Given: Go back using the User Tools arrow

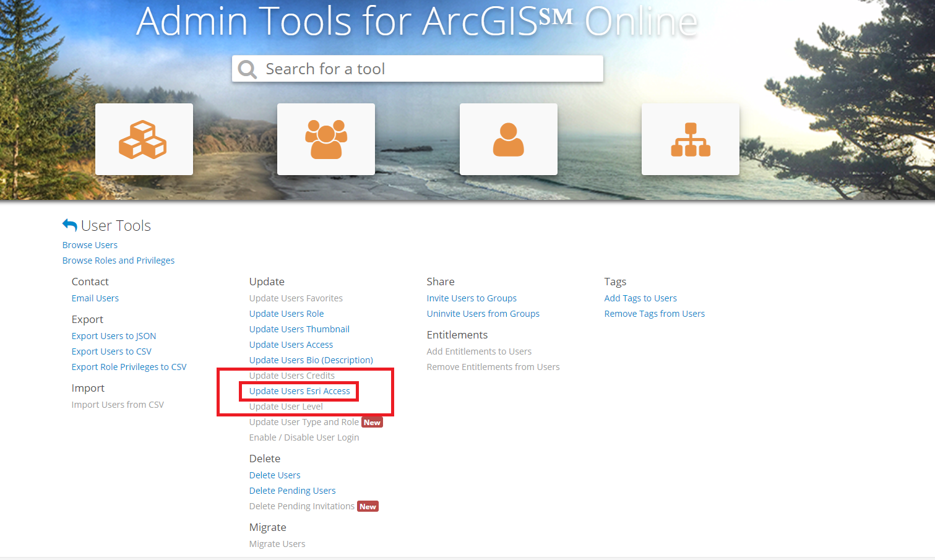Looking at the screenshot, I should coord(70,225).
